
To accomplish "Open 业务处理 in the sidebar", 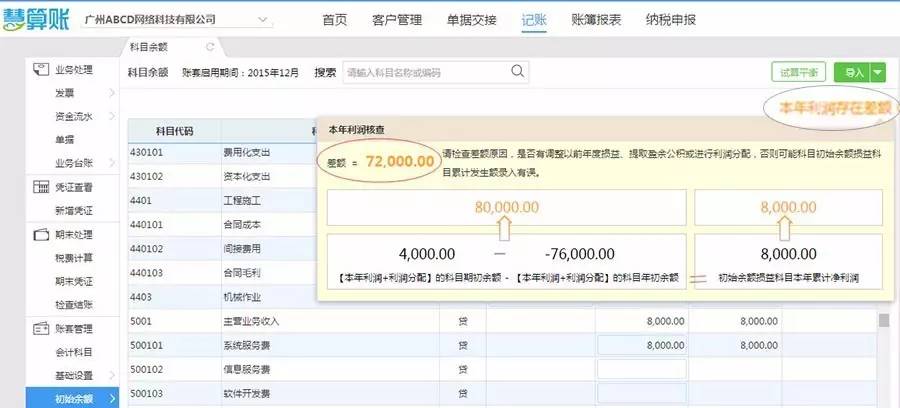I will [x=73, y=70].
